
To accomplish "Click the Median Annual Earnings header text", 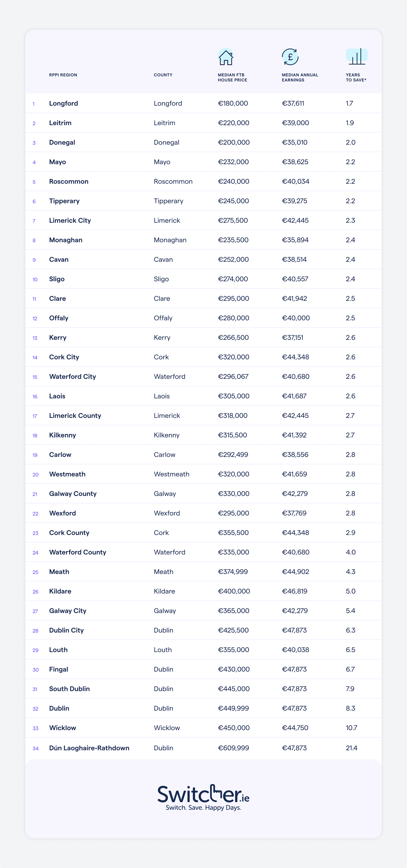I will [300, 77].
